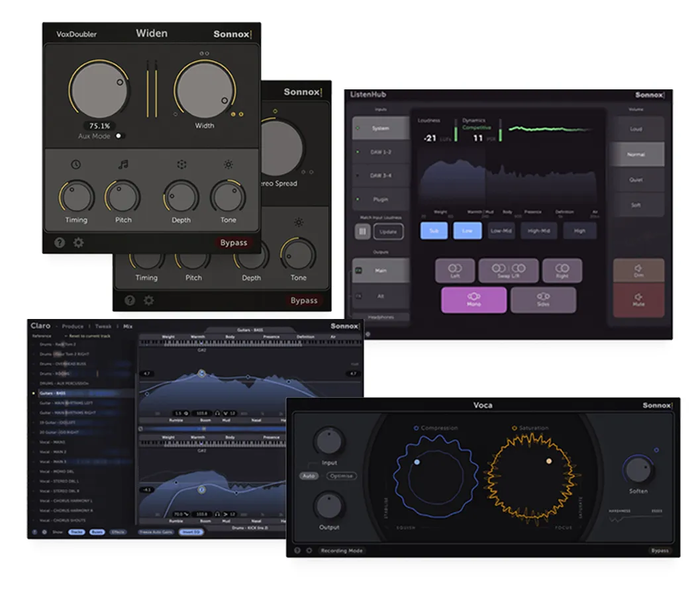700x591 pixels.
Task: Toggle High-Mid band filter in ListenHub
Action: 539,230
